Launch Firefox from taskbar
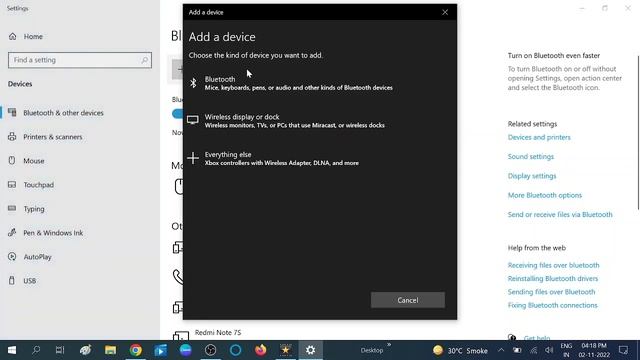This screenshot has width=640, height=360. tap(260, 350)
